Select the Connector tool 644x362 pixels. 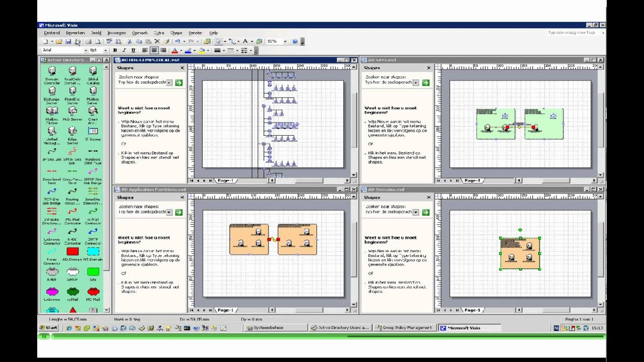point(231,41)
